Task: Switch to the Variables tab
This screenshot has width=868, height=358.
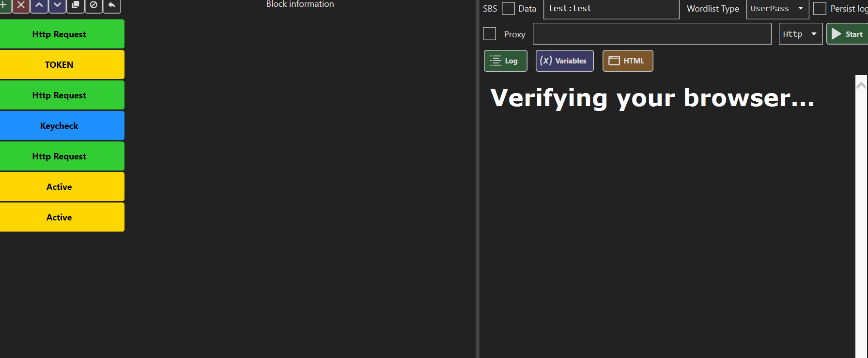Action: (x=564, y=61)
